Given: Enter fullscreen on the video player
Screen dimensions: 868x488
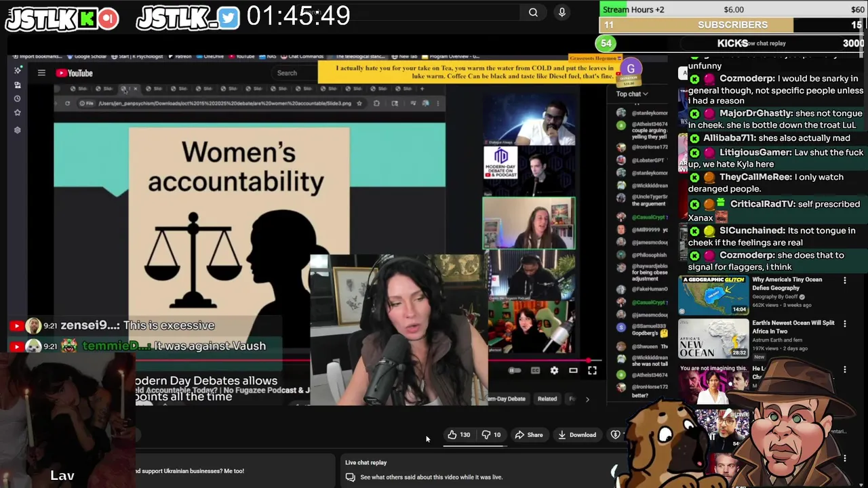Looking at the screenshot, I should pos(592,370).
